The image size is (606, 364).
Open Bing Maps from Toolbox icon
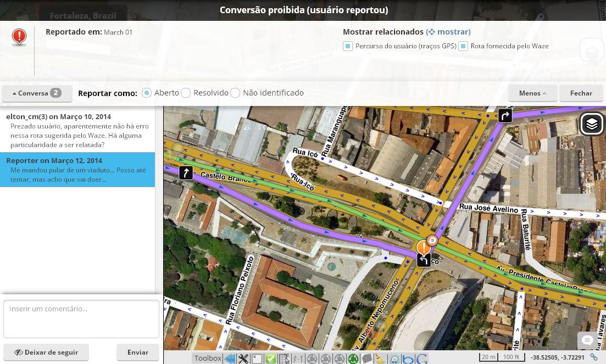(408, 359)
